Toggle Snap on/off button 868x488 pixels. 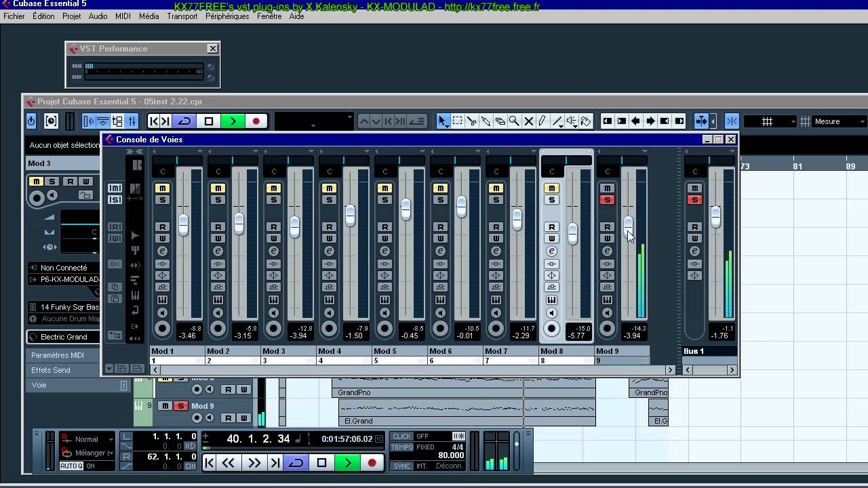(x=732, y=121)
